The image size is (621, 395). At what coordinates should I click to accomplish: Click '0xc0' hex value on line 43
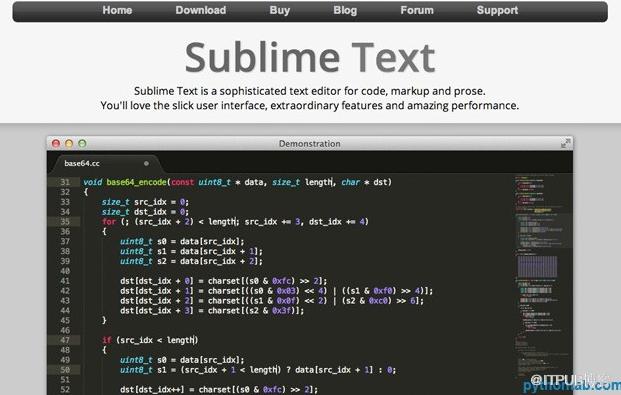(378, 301)
